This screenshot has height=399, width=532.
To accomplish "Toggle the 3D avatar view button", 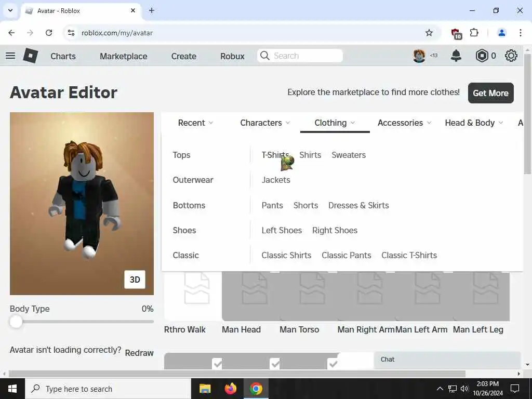I will (135, 279).
